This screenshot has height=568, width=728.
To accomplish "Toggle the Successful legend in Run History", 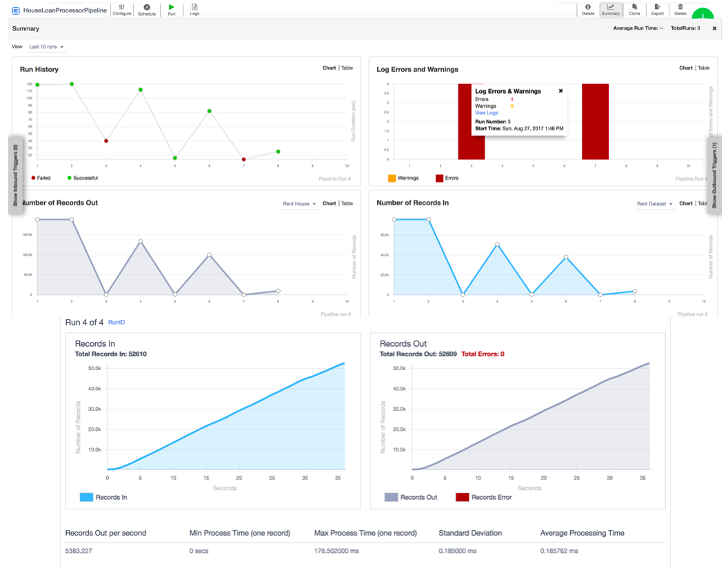I will pos(83,178).
